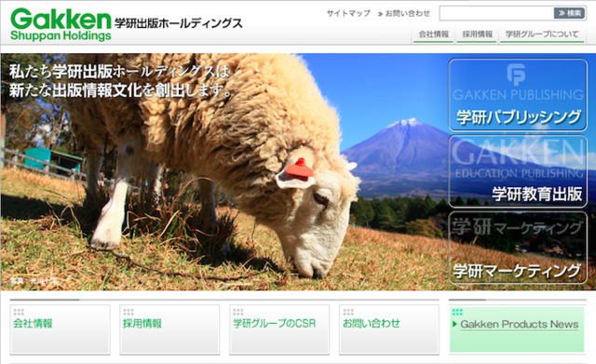Open the 学研教育出版 banner
596x364 pixels.
(x=518, y=171)
